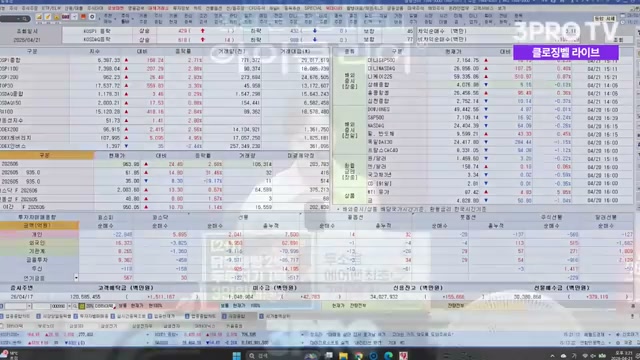Viewport: 640px width, 360px height.
Task: Switch to the 시가총액상위 tab
Action: pos(275,316)
